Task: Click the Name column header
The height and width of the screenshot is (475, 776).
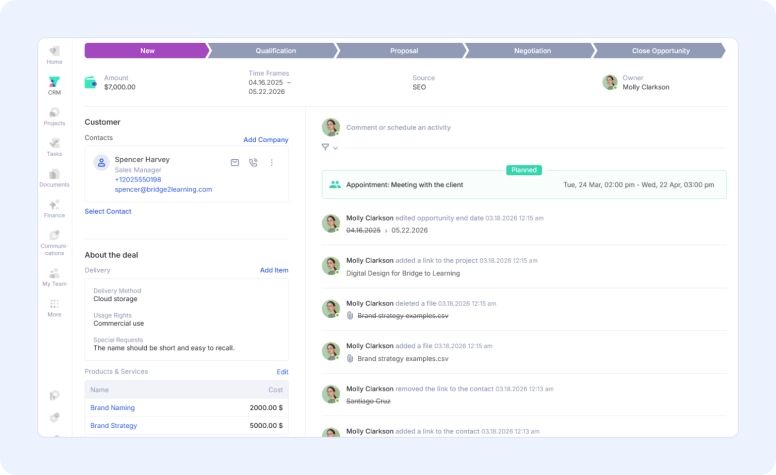Action: 99,390
